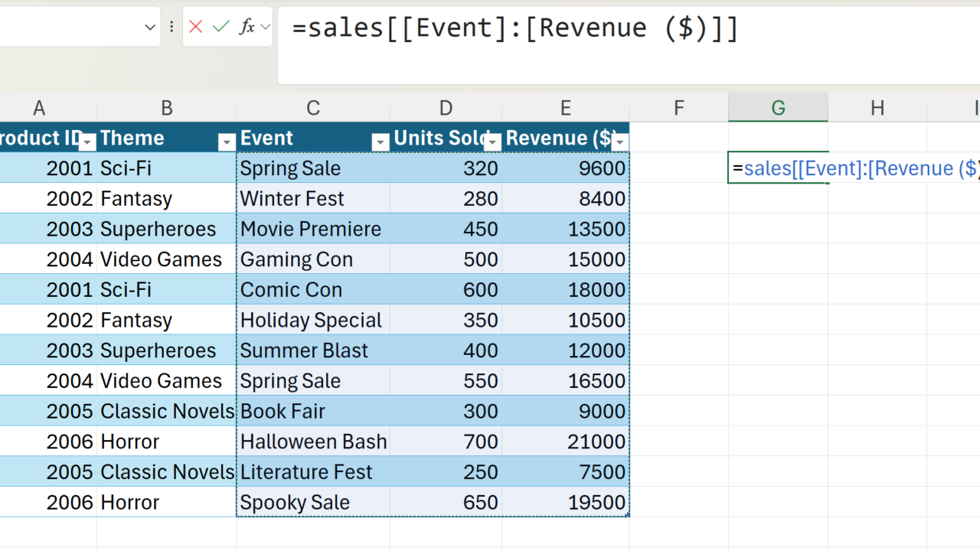Click the 21000 revenue cell

coord(565,442)
